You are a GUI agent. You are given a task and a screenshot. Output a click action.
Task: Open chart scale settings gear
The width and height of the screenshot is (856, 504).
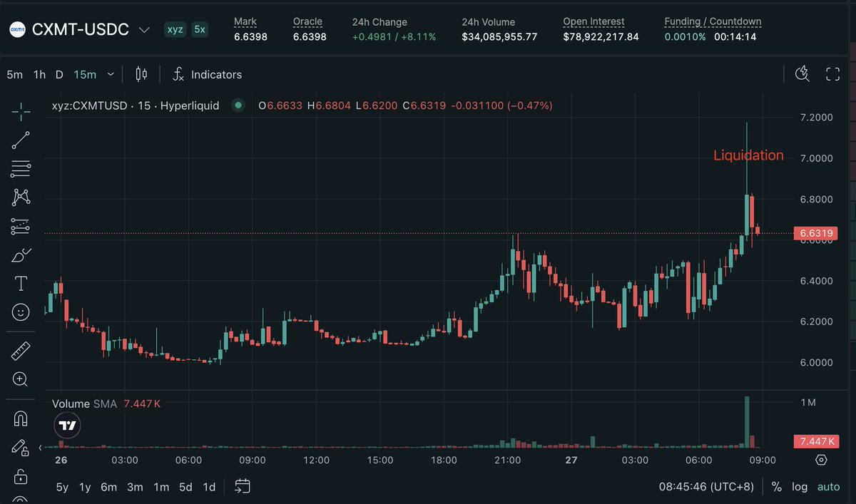[x=821, y=460]
